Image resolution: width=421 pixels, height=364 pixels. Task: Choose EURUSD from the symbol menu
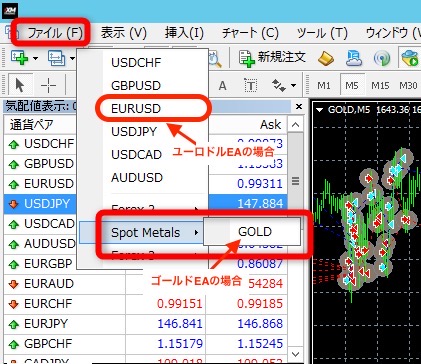point(136,108)
